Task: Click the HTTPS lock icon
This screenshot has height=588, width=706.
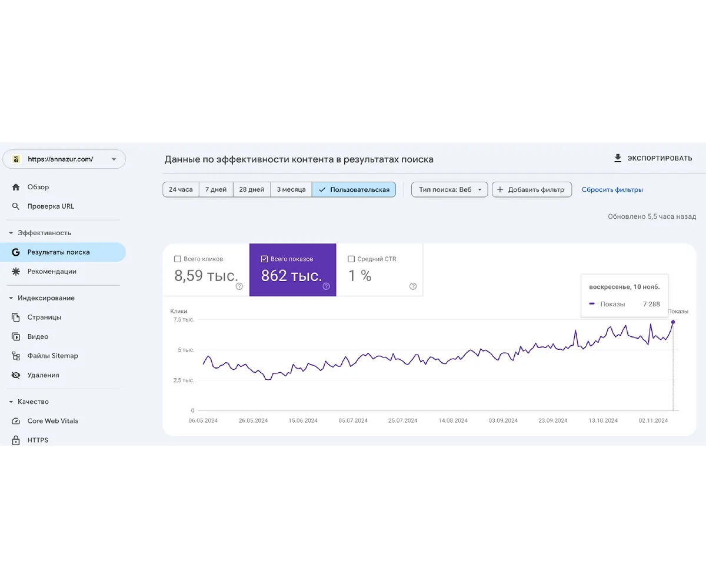Action: pos(16,440)
